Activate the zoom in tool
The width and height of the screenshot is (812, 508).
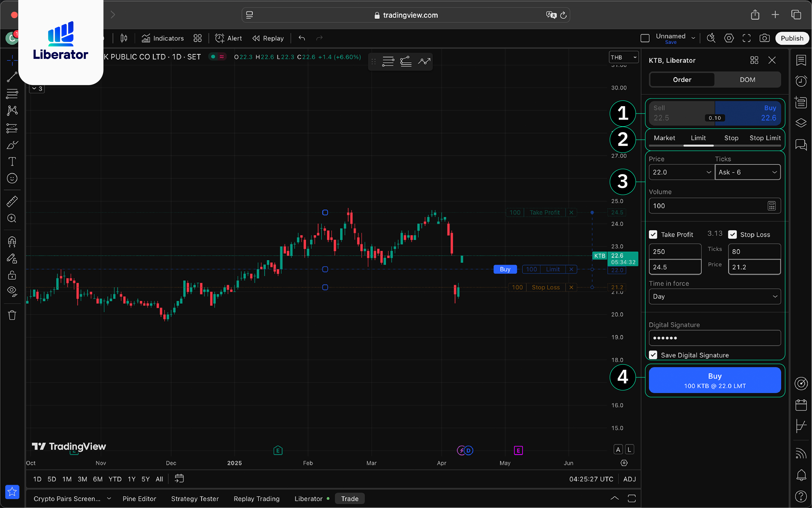pyautogui.click(x=12, y=218)
